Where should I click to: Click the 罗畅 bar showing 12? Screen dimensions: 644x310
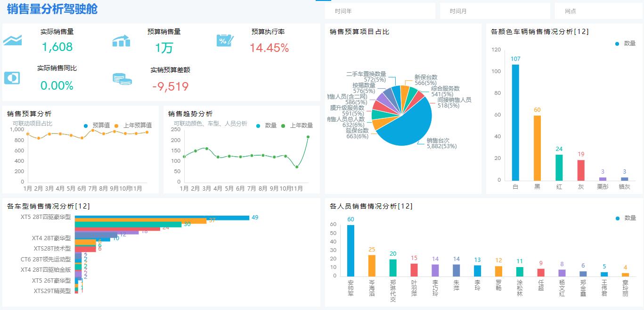[498, 271]
